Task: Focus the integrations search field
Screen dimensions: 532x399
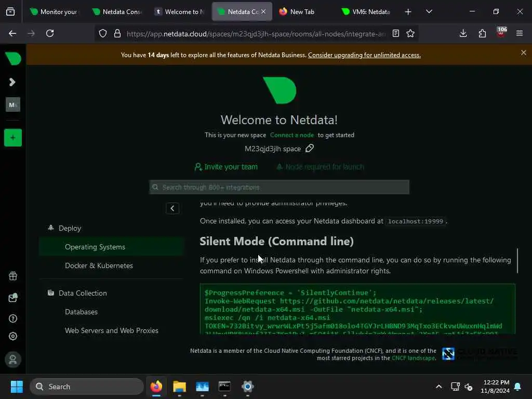Action: [279, 187]
